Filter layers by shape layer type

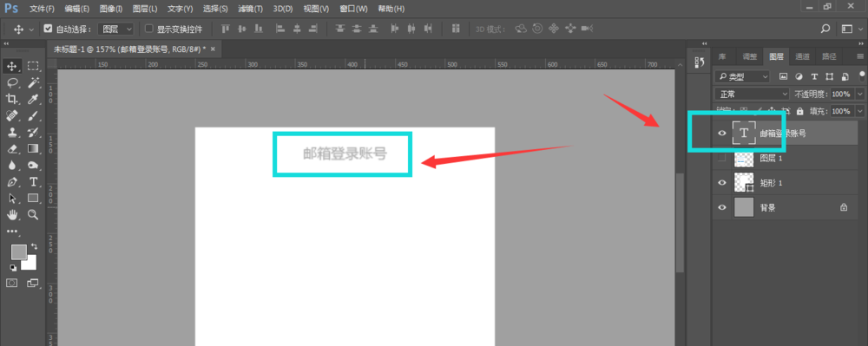[829, 76]
